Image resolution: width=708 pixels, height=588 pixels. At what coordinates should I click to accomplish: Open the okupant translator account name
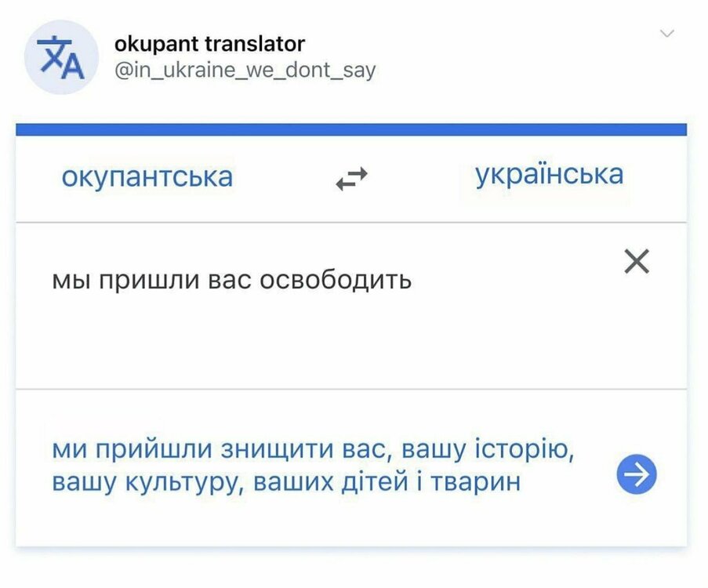[x=209, y=43]
